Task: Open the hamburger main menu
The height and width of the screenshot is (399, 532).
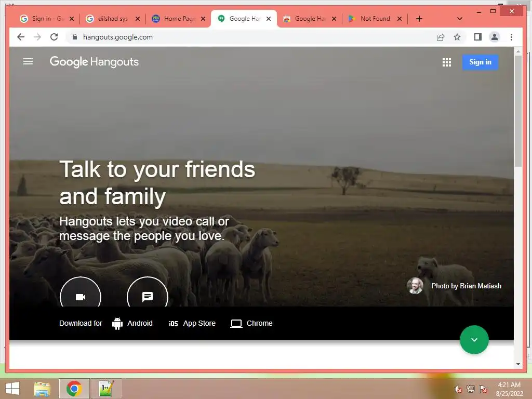Action: pos(28,61)
